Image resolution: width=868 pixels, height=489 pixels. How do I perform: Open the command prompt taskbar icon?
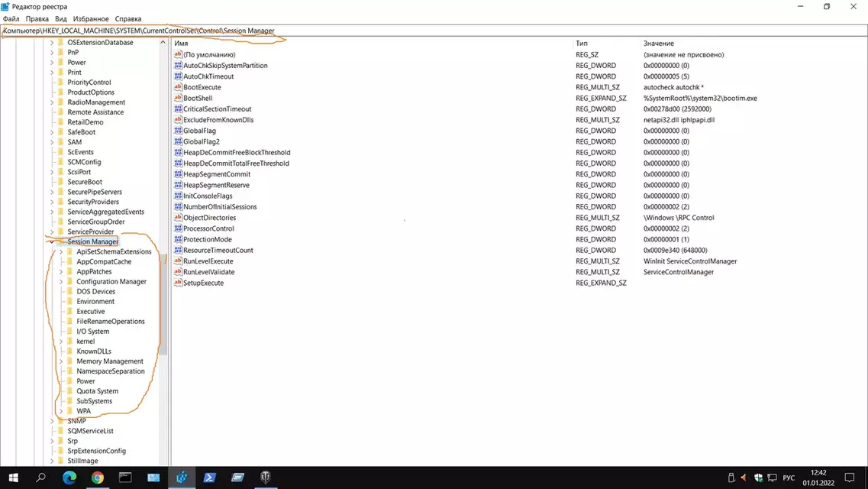pyautogui.click(x=125, y=478)
